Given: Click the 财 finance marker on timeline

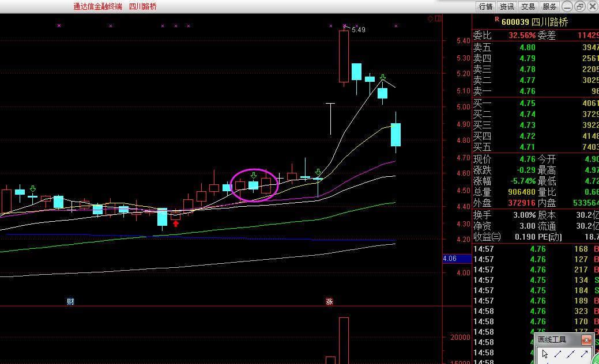Looking at the screenshot, I should point(70,301).
